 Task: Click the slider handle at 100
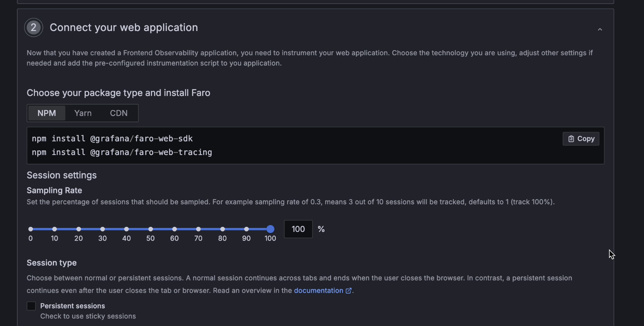[270, 229]
